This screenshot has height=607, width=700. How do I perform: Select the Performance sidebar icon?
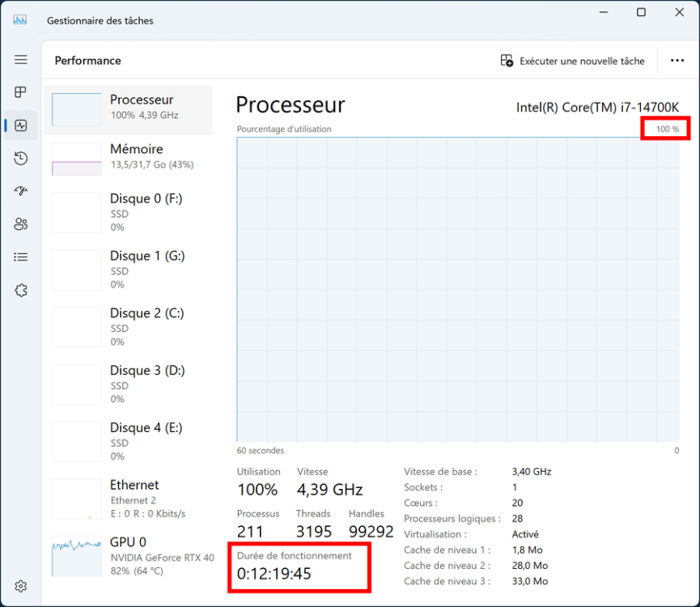pos(21,125)
